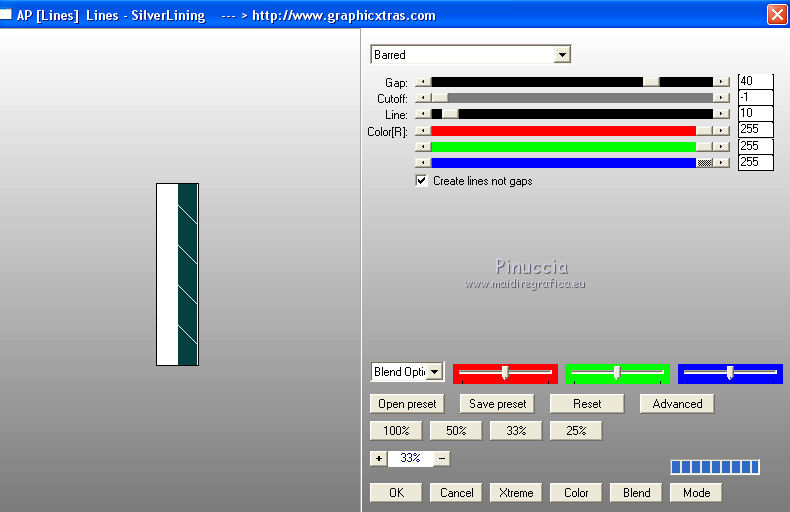
Task: Click Cutoff slider right arrow
Action: point(721,98)
